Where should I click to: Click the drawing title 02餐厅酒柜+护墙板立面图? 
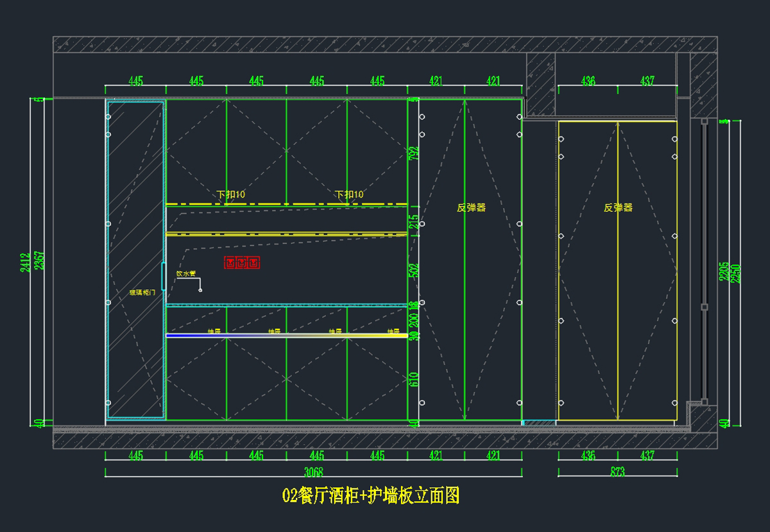pos(371,495)
